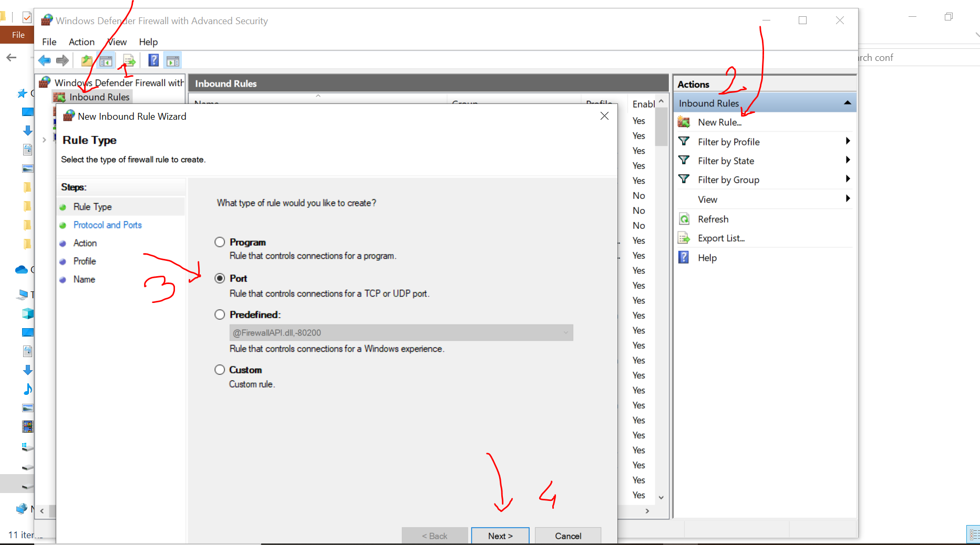Click the details view icon in Explorer status bar
The image size is (980, 545).
point(974,534)
